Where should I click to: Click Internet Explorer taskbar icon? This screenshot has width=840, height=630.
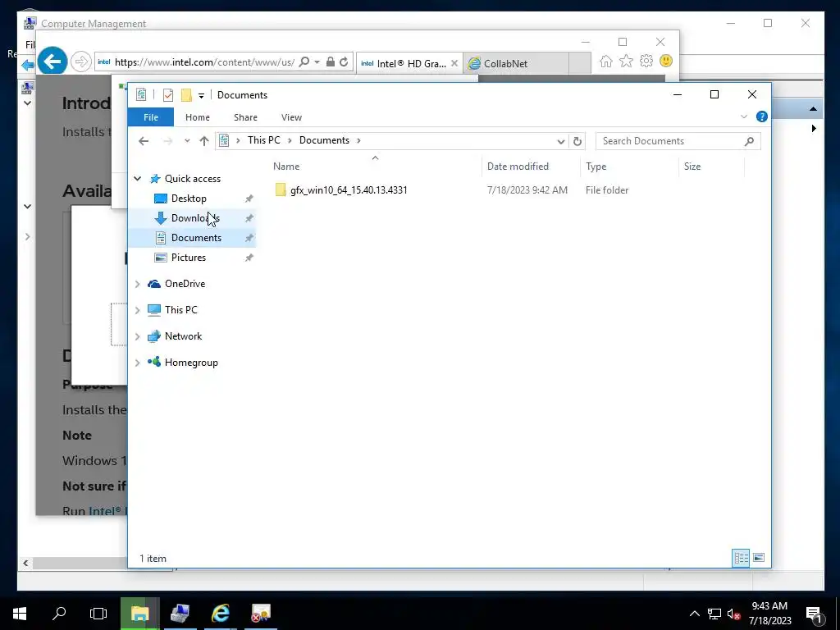pos(220,614)
